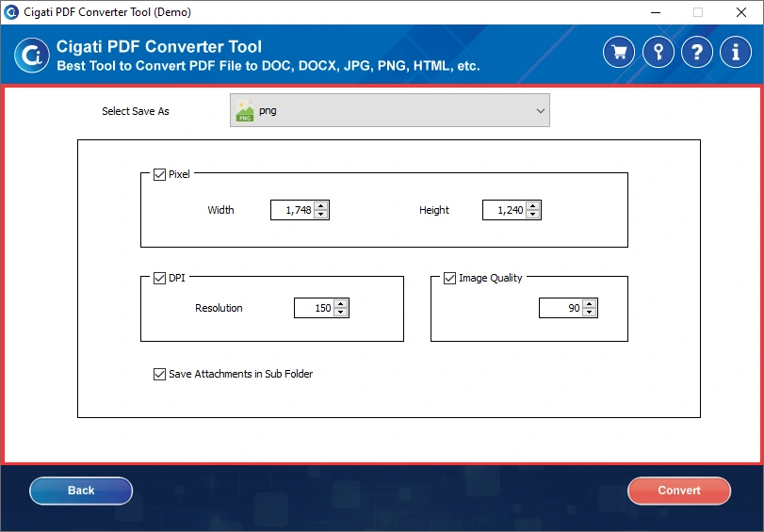Image resolution: width=764 pixels, height=532 pixels.
Task: Uncheck the DPI checkbox
Action: (159, 278)
